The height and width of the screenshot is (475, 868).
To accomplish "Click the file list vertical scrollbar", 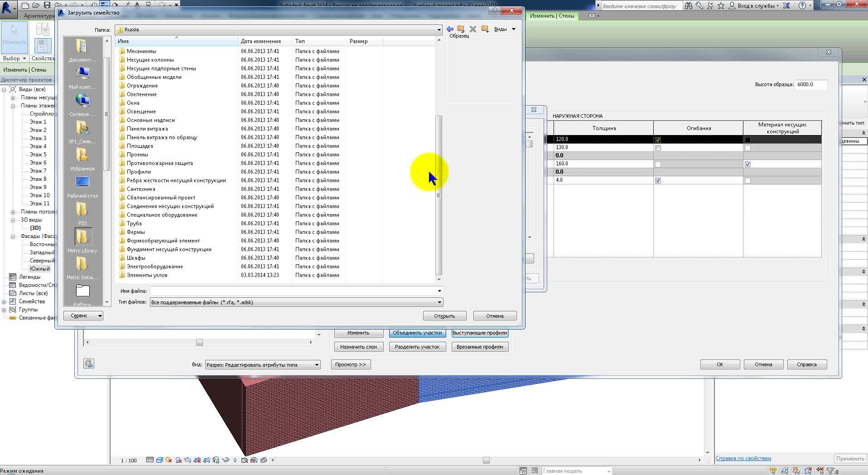I will (438, 195).
